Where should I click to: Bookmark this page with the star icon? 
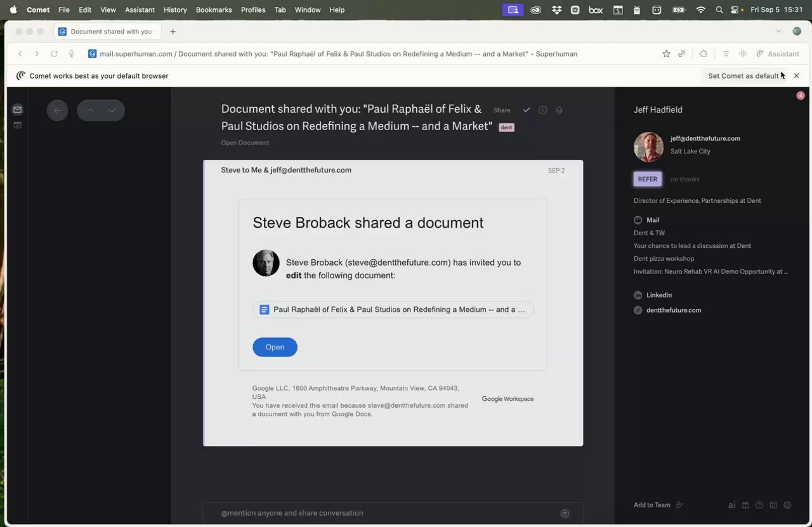tap(666, 54)
